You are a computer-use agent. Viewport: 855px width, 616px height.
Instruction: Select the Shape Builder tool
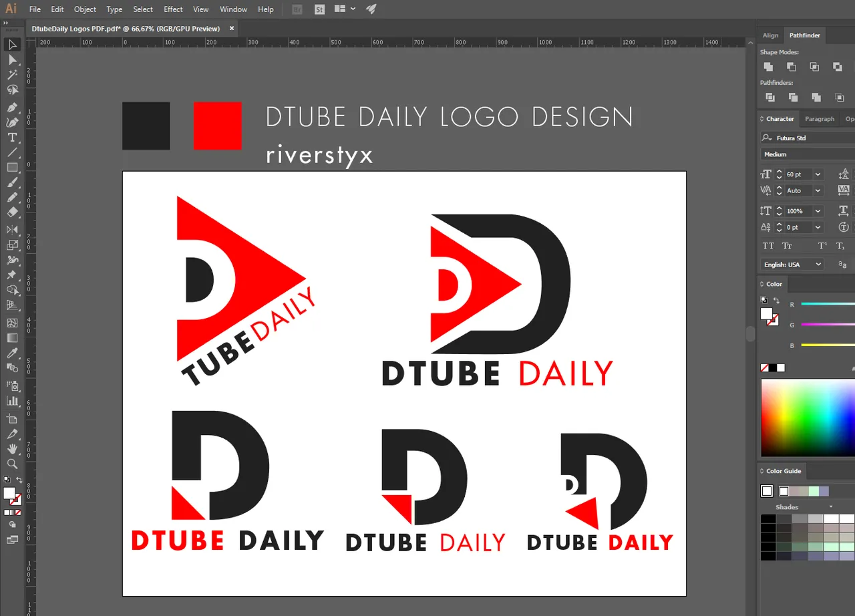[x=12, y=290]
